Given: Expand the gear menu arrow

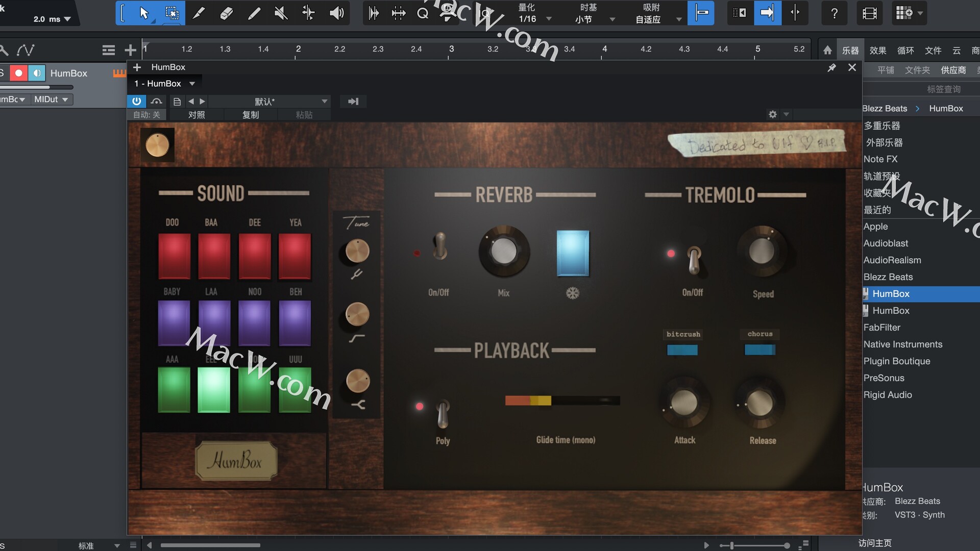Looking at the screenshot, I should [x=786, y=114].
